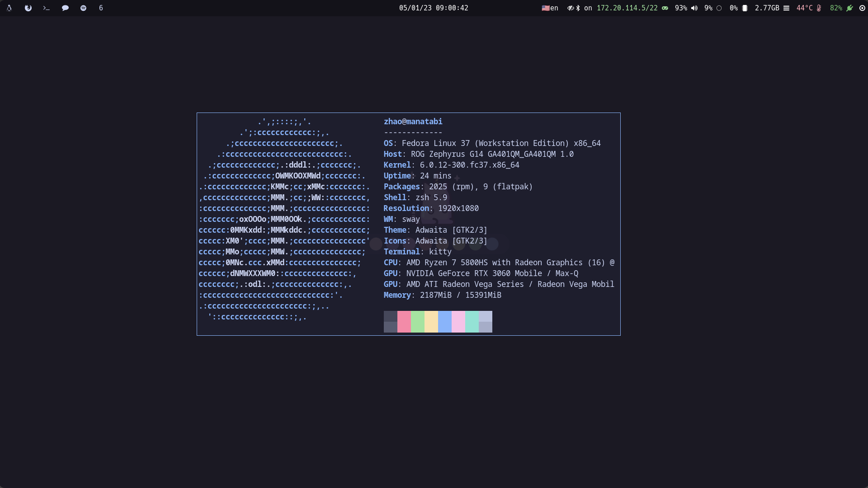The height and width of the screenshot is (488, 868).
Task: Click the Memory 2187MiB / 15391MiB line
Action: pyautogui.click(x=443, y=295)
